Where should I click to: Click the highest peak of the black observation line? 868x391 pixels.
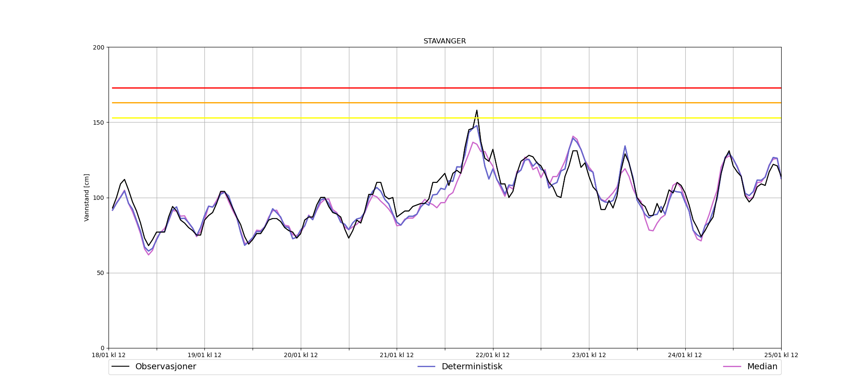[477, 110]
